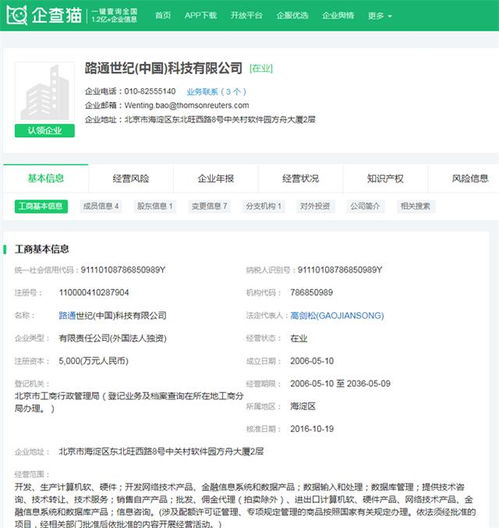
Task: Click the 纳税人识别号 value 91110108786850989Y
Action: [340, 270]
